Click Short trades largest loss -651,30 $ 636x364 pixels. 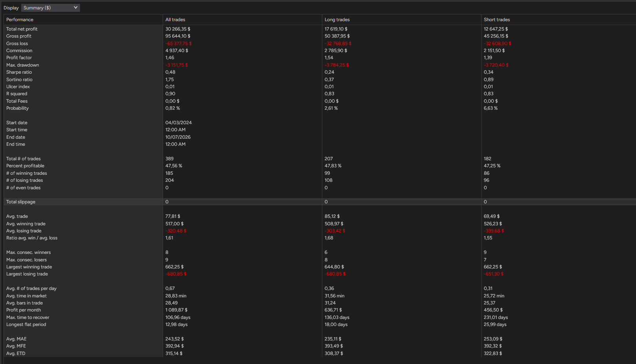point(494,274)
